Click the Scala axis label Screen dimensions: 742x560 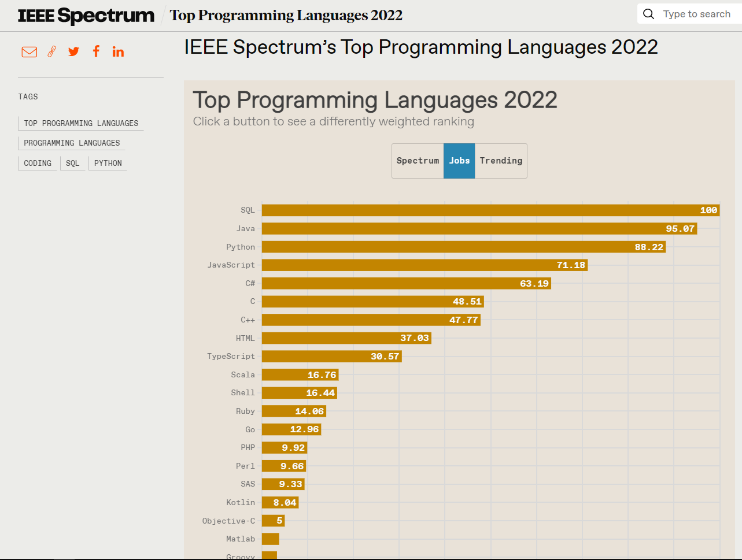pos(243,374)
